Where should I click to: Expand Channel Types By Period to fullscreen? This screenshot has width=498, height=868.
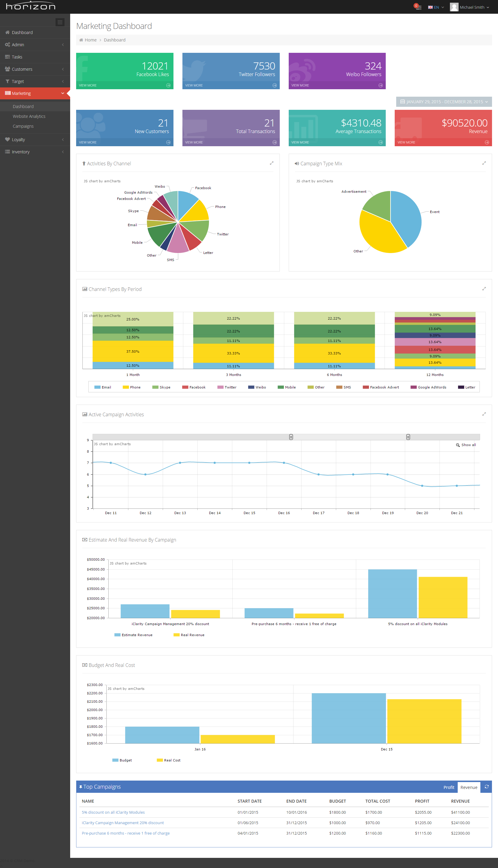point(484,289)
